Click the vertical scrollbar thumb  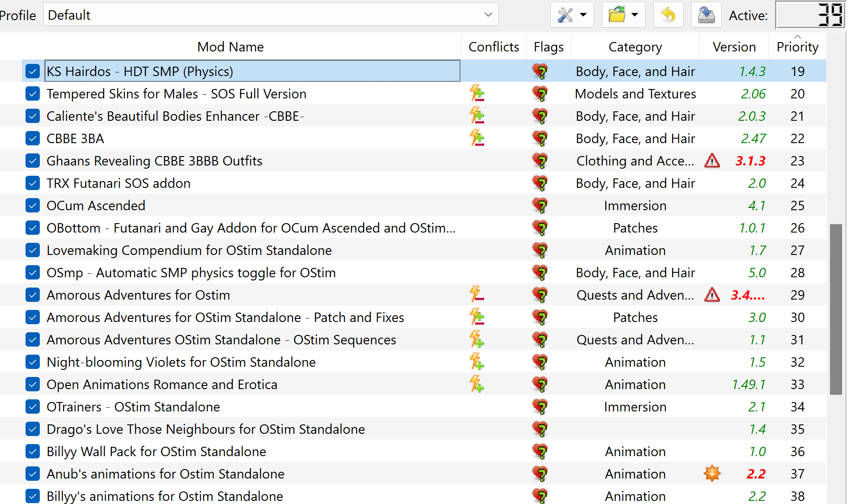pyautogui.click(x=836, y=309)
